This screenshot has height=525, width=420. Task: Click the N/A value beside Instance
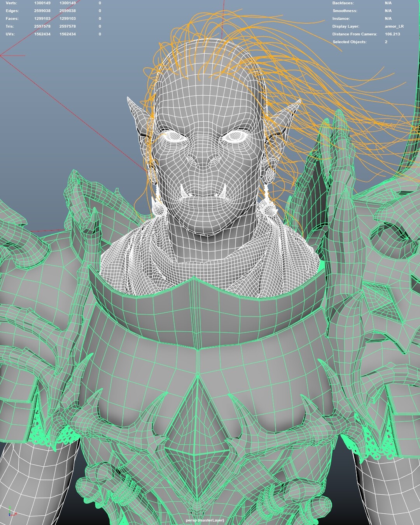point(388,18)
